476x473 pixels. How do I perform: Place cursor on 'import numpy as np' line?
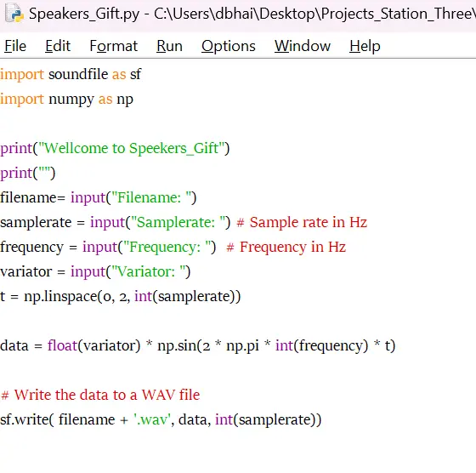[x=66, y=100]
